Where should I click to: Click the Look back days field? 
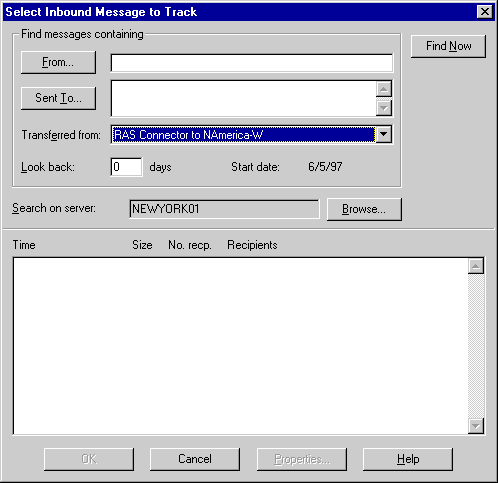pyautogui.click(x=126, y=167)
